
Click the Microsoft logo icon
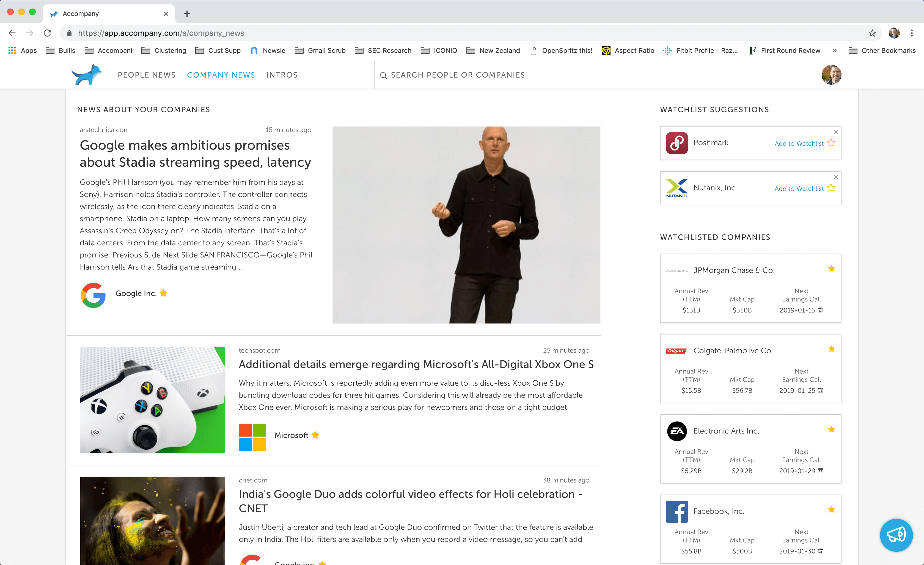(252, 437)
